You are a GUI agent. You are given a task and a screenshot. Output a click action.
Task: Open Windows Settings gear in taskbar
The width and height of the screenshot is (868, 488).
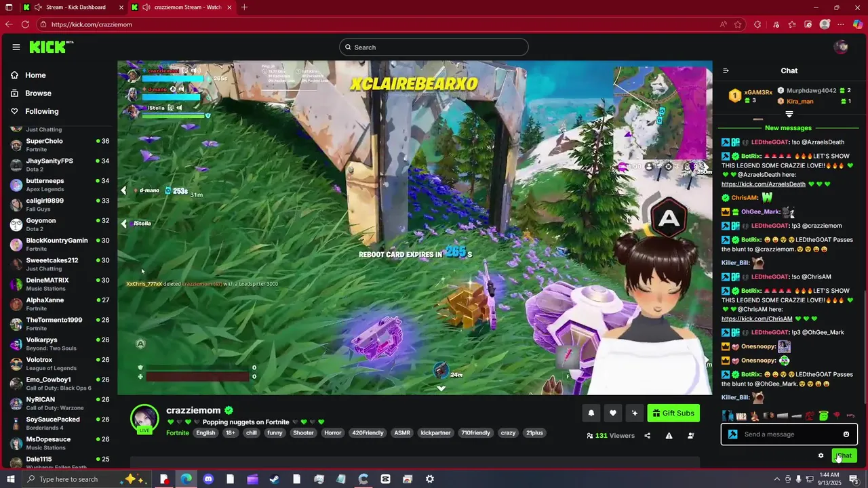(x=430, y=479)
